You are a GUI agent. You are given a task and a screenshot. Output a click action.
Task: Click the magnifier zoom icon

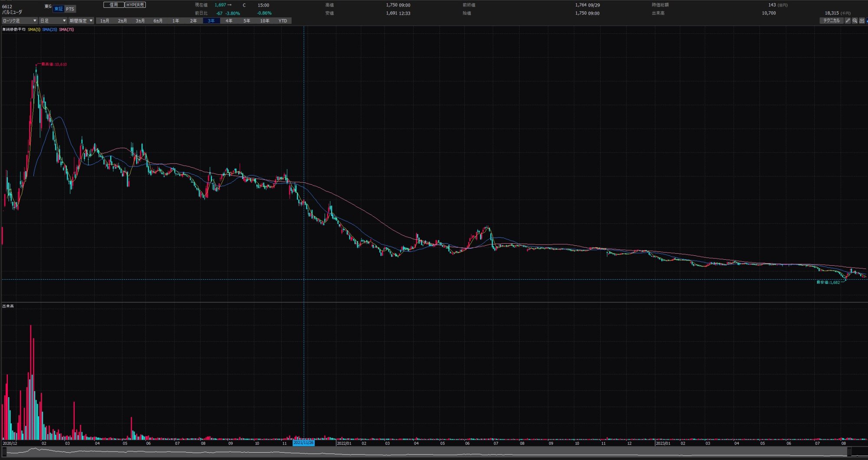pyautogui.click(x=855, y=21)
